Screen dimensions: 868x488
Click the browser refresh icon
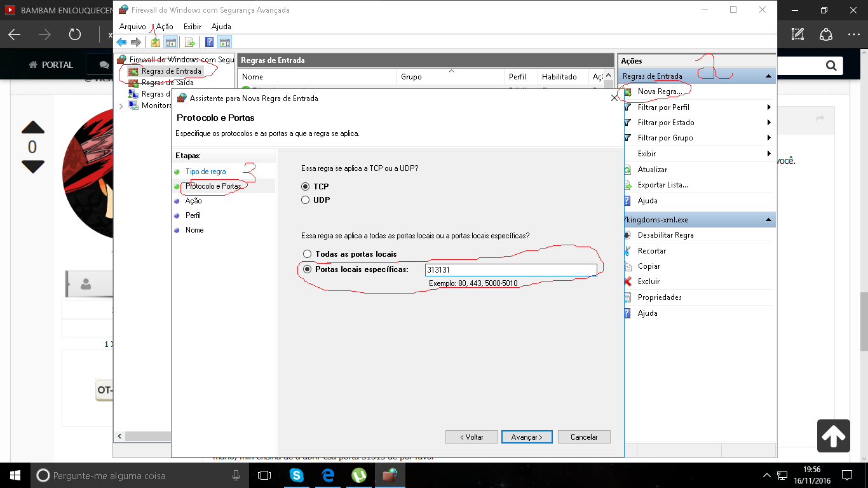pos(75,34)
